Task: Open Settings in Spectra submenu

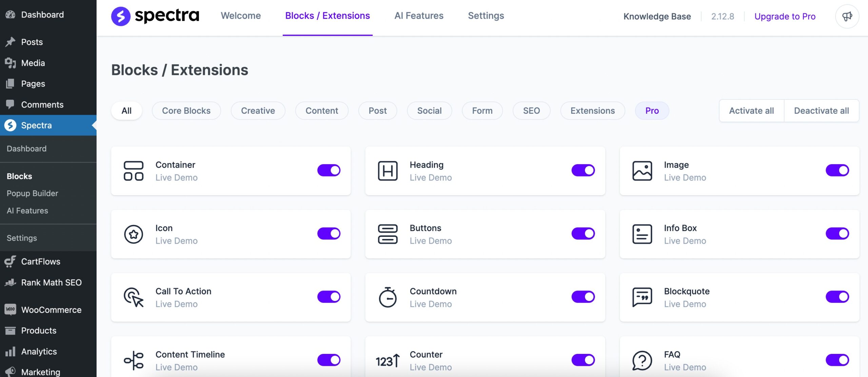Action: 22,238
